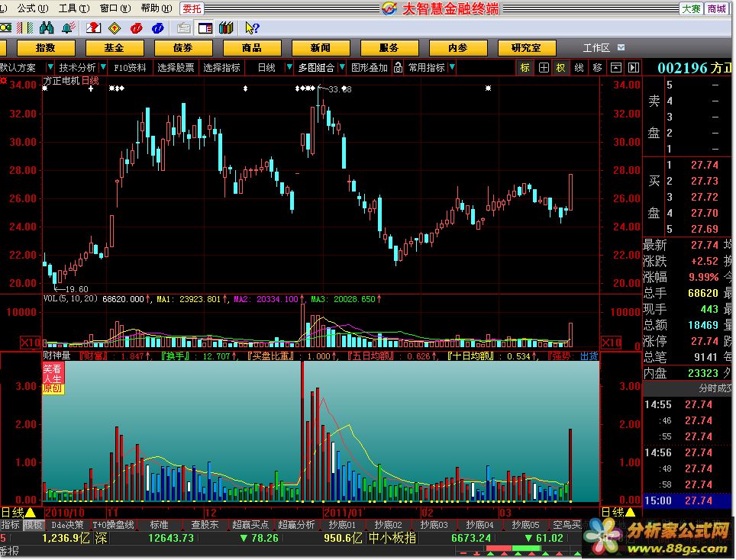Click the 图形叠加 button
The width and height of the screenshot is (736, 560).
(370, 68)
